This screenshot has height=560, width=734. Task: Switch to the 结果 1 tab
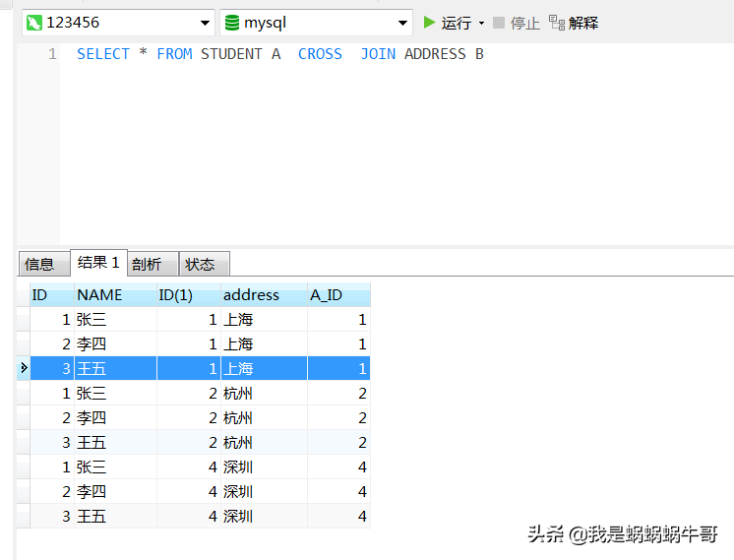(98, 262)
